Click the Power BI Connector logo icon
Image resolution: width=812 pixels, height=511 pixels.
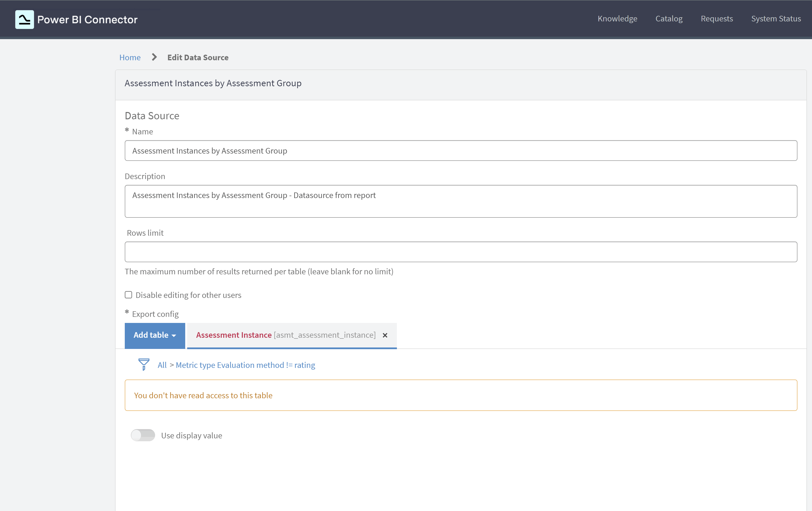24,19
